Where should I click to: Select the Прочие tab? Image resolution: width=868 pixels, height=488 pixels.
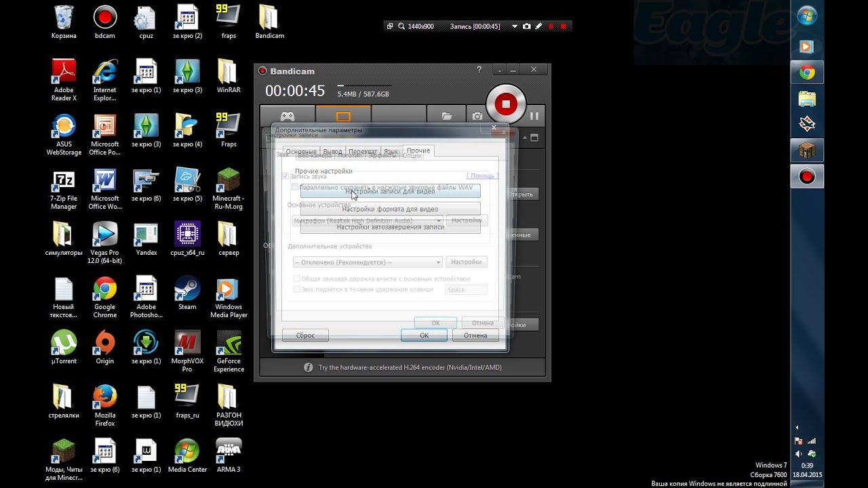418,150
